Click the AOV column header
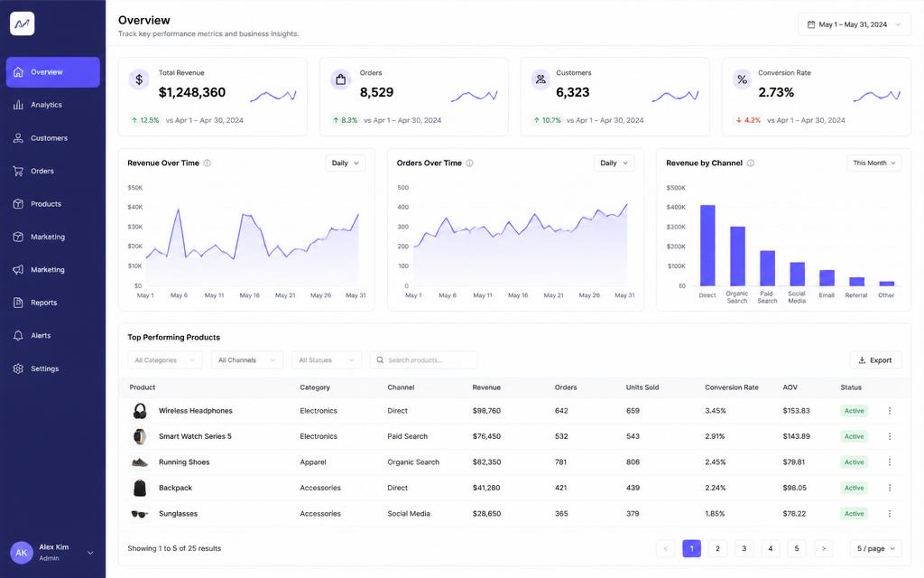924x578 pixels. coord(790,387)
